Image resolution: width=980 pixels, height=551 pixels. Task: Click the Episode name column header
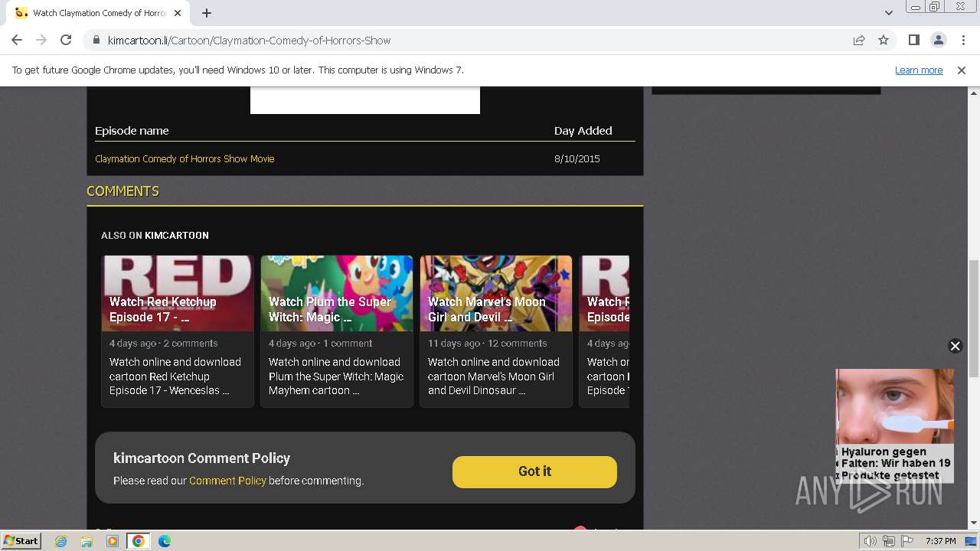[132, 130]
